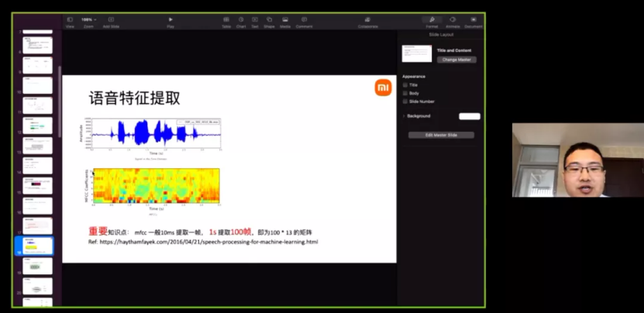Insert a Table from the toolbar
The height and width of the screenshot is (313, 644).
click(226, 19)
